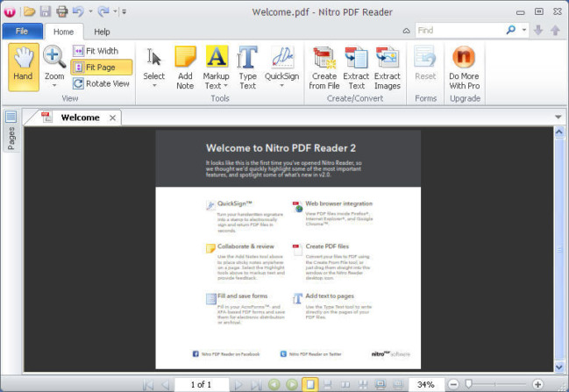Expand the Zoom tool dropdown arrow
569x392 pixels.
point(54,86)
